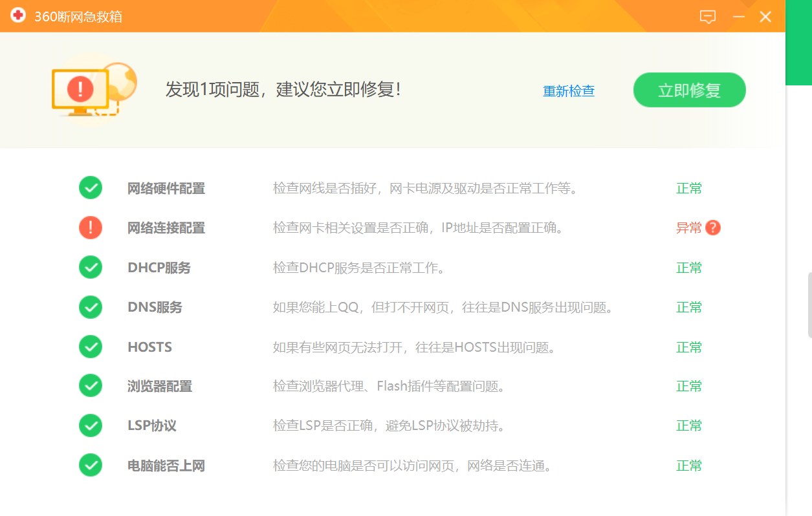Open the question mark help next to 异常
812x516 pixels.
713,228
